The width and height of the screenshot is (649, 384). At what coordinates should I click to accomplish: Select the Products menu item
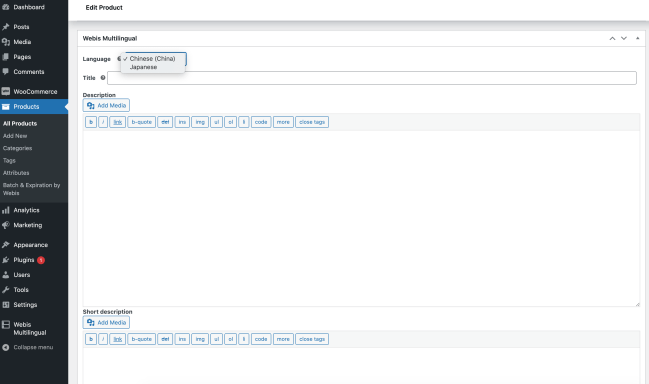34,106
